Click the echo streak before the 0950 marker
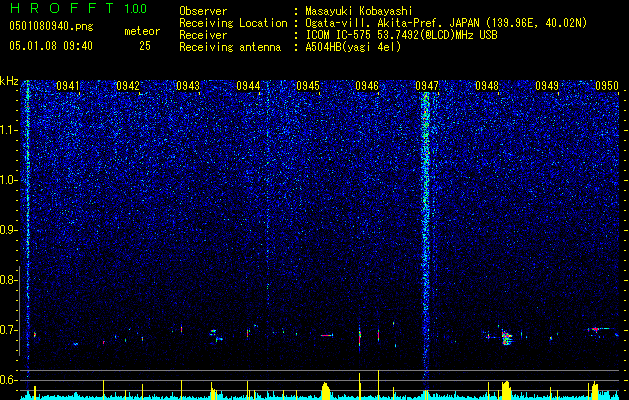This screenshot has width=629, height=400. 598,329
